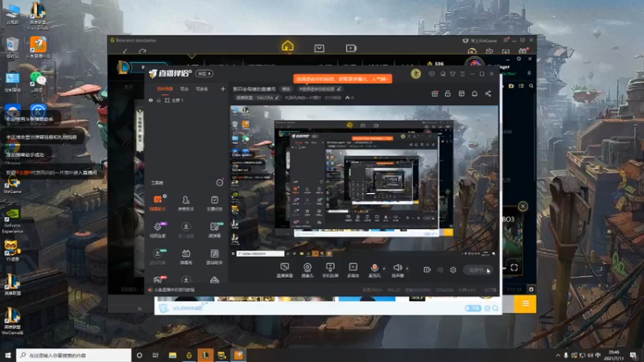This screenshot has height=362, width=644.
Task: Open the 读弹幕 read-danmaku tool
Action: click(214, 230)
